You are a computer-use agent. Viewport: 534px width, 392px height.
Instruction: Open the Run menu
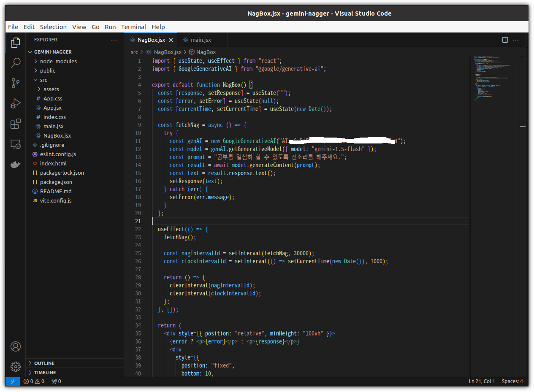pyautogui.click(x=110, y=27)
